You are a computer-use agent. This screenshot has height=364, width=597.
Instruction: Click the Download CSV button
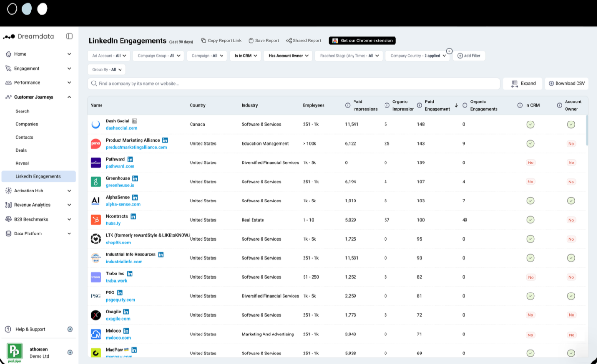(567, 83)
